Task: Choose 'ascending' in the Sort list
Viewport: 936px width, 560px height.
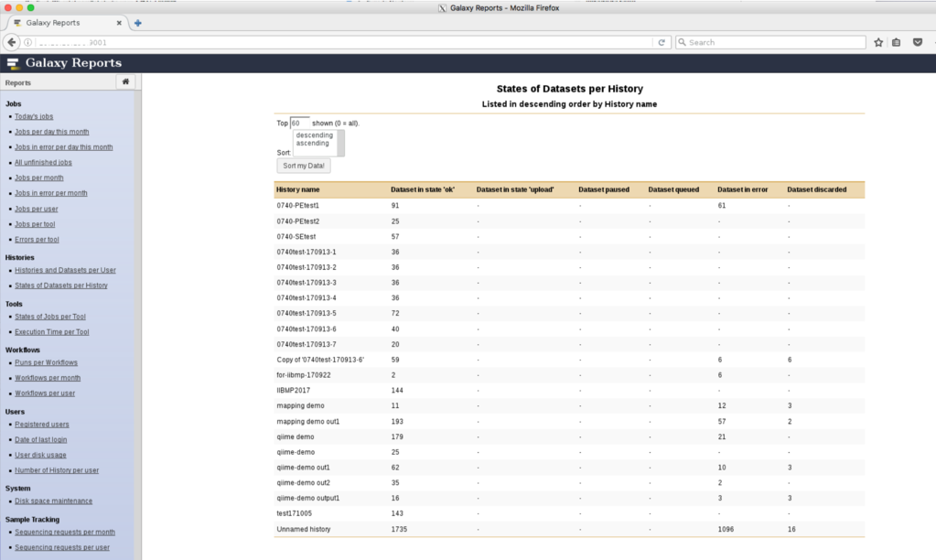Action: coord(313,144)
